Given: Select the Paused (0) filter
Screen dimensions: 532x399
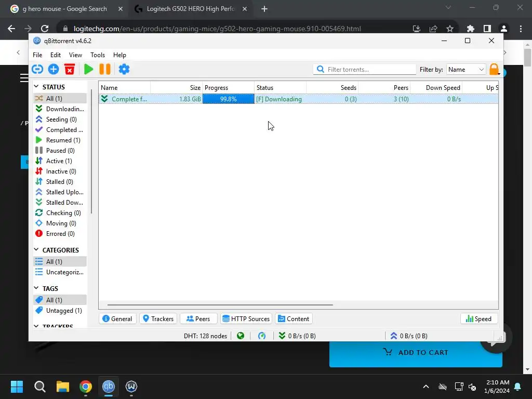Looking at the screenshot, I should coord(60,151).
